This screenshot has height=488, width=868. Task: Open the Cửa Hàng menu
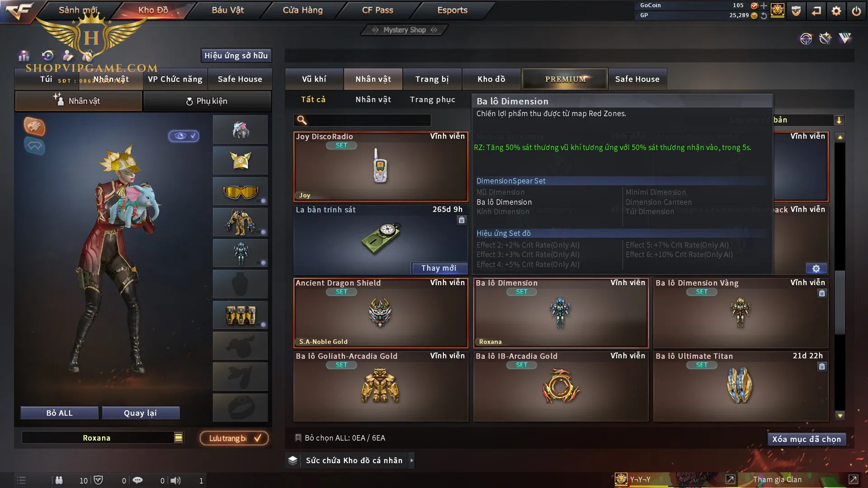303,10
